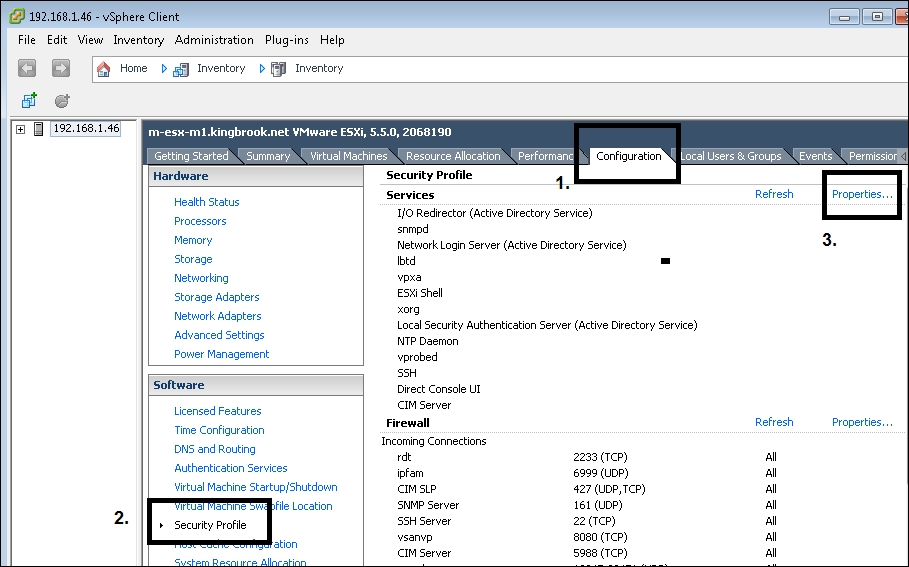909x567 pixels.
Task: Open breadcrumb arrow after first Inventory
Action: [262, 69]
